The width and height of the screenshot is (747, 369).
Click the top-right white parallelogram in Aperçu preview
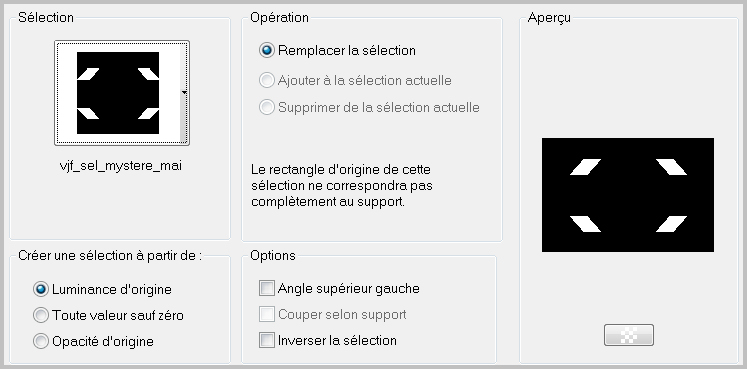671,167
